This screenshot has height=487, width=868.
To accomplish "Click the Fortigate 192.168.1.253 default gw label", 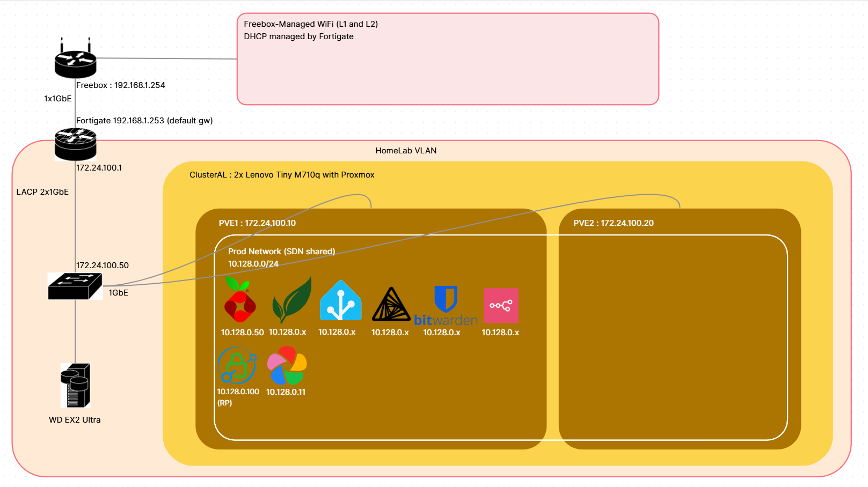I will pyautogui.click(x=144, y=121).
